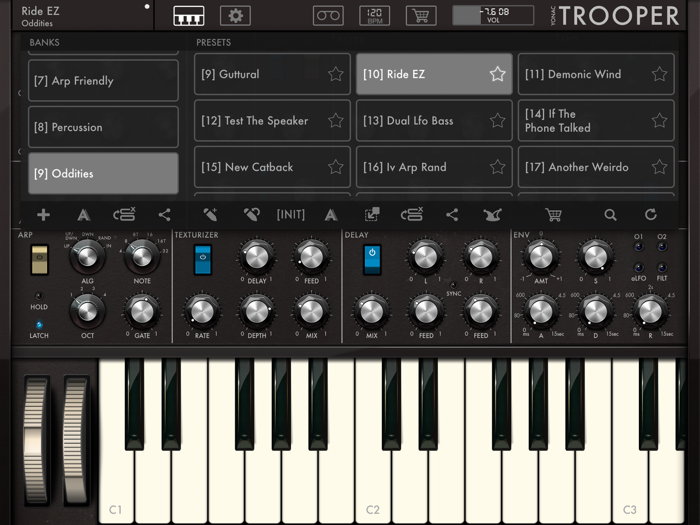Select the [7] Arp Friendly bank
Image resolution: width=700 pixels, height=525 pixels.
(103, 80)
